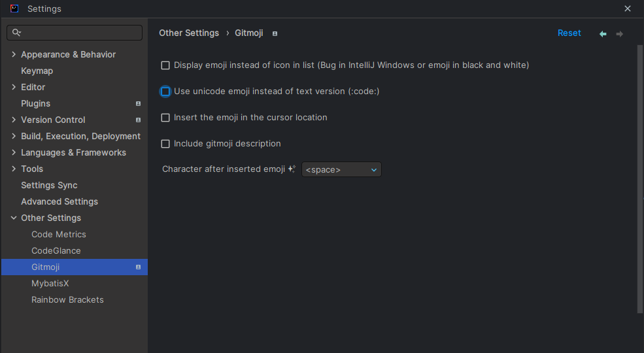The image size is (644, 353).
Task: Click the Other Settings tree label
Action: pos(51,218)
